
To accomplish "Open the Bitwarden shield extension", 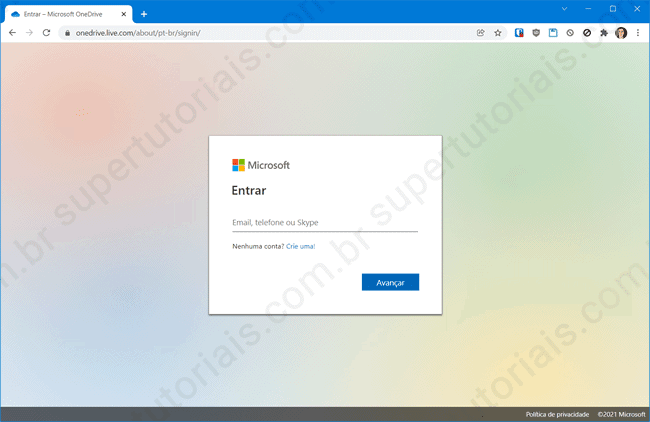I will pyautogui.click(x=519, y=33).
